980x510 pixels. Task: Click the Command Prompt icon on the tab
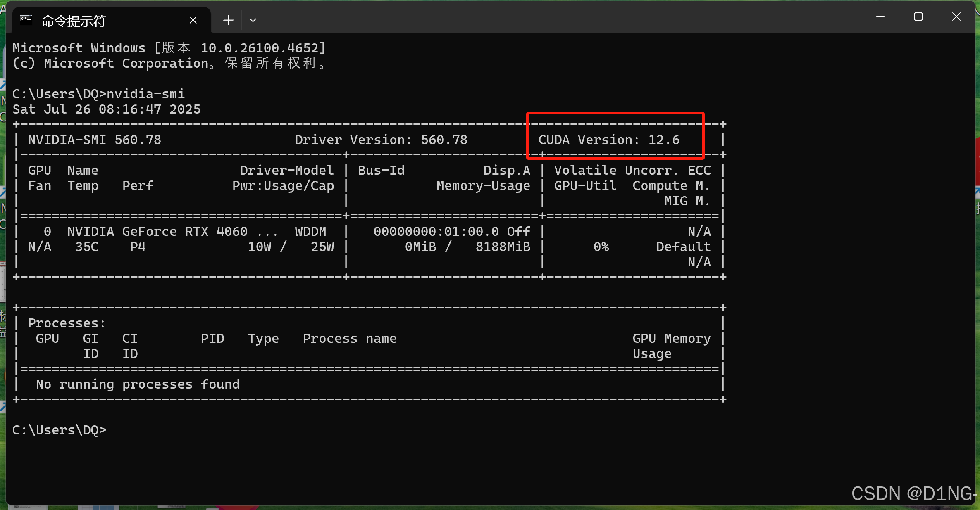pyautogui.click(x=26, y=19)
